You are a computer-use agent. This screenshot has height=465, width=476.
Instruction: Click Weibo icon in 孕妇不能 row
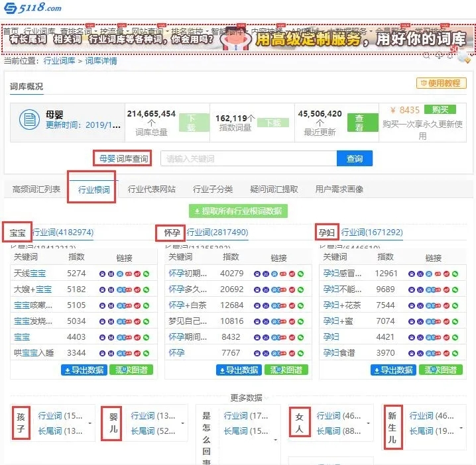tap(446, 289)
